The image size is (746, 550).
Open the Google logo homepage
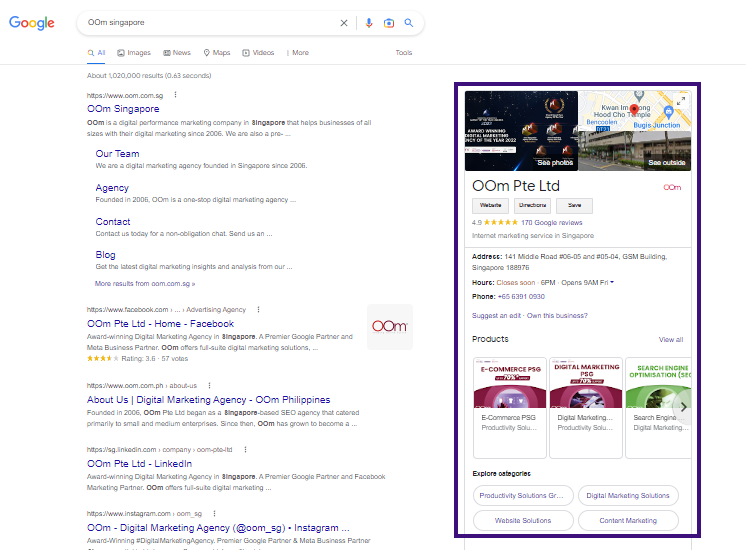(32, 23)
